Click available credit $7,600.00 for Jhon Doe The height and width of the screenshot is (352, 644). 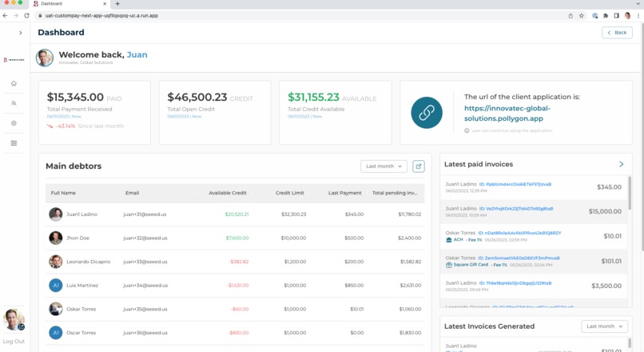pos(237,238)
